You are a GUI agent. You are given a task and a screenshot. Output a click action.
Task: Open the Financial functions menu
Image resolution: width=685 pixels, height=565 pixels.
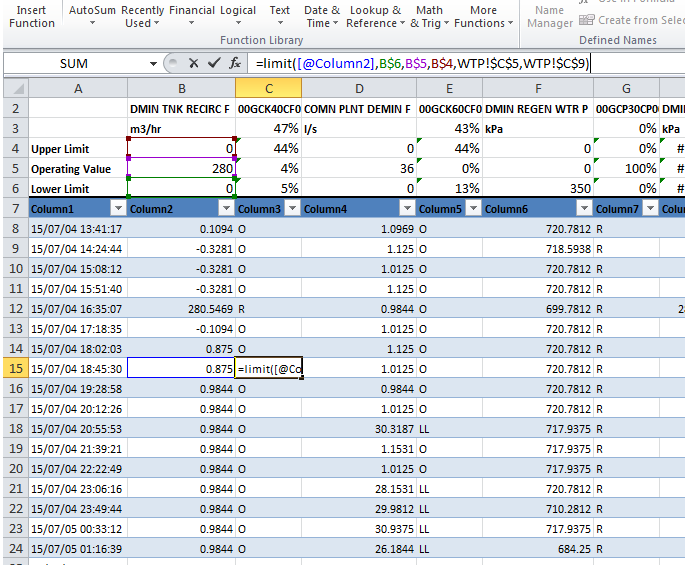192,16
